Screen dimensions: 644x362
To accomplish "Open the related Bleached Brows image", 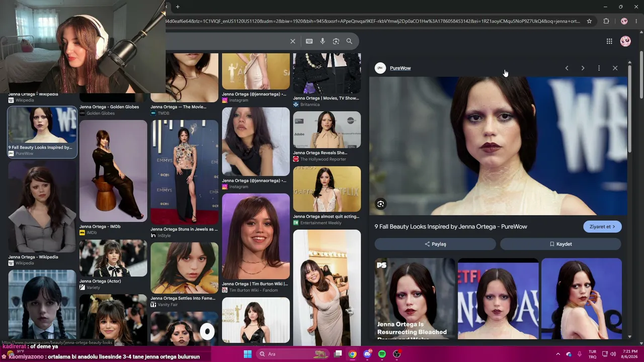I will click(x=415, y=299).
